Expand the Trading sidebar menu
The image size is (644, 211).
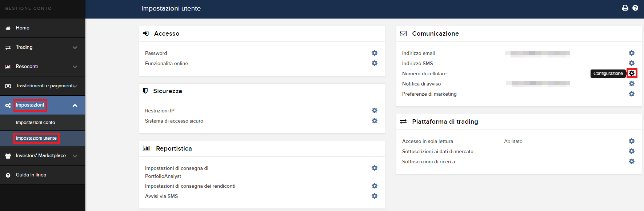43,47
